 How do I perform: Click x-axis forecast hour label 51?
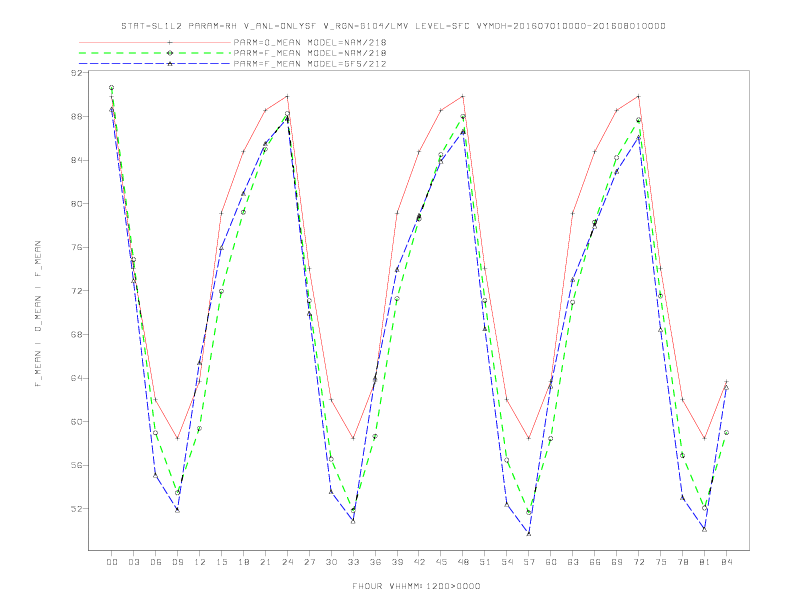(485, 562)
